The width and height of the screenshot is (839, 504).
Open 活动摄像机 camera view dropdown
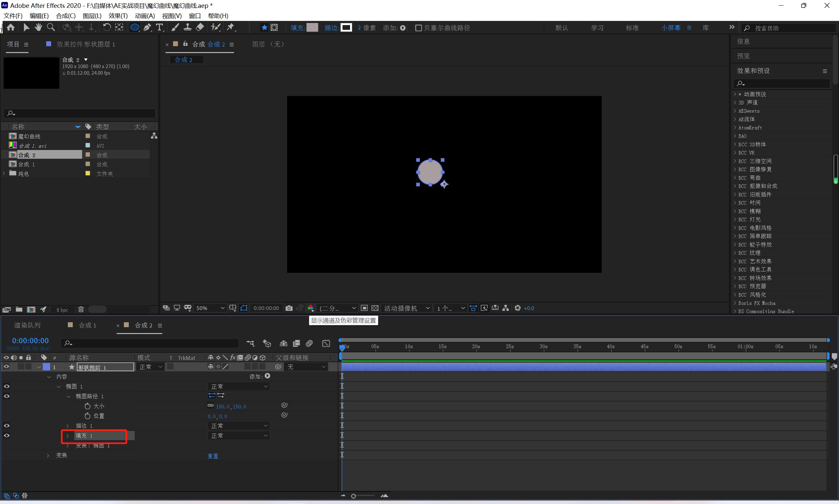point(407,308)
